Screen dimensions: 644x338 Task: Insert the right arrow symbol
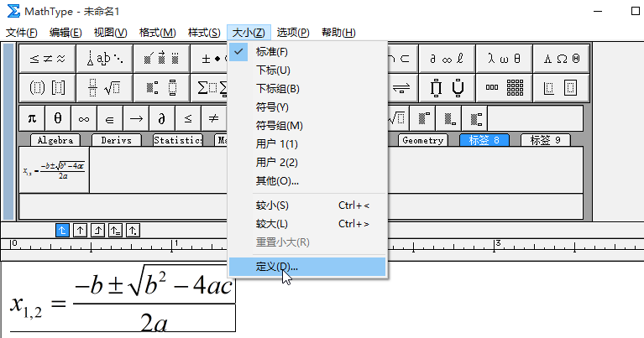pos(135,118)
